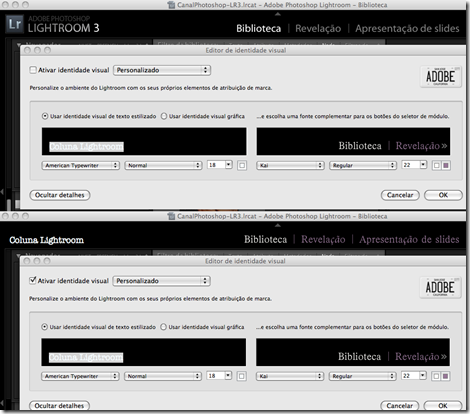470x414 pixels.
Task: Open Personalizado dropdown in lower dialog
Action: [x=161, y=281]
